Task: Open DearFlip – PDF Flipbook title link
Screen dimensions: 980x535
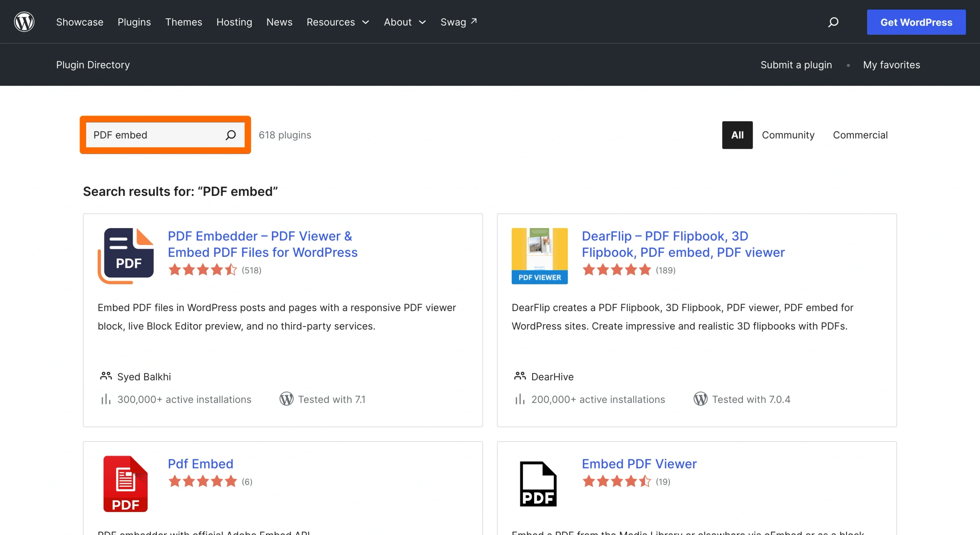Action: pos(683,244)
